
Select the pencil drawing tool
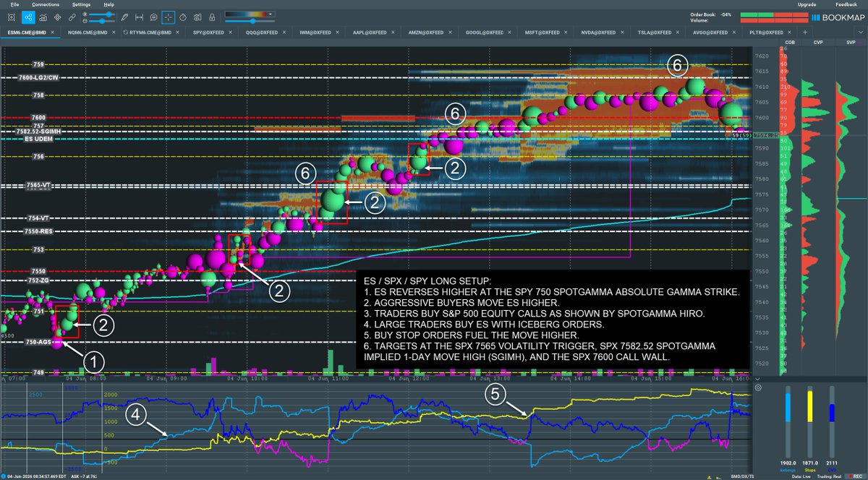[x=124, y=17]
